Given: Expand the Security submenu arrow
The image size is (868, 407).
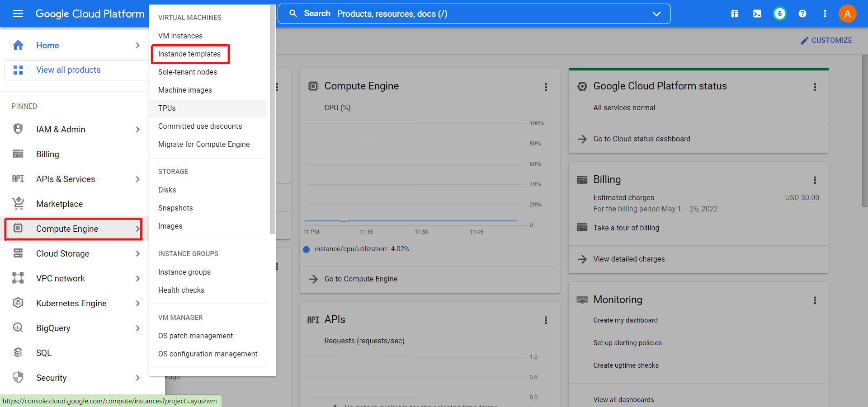Looking at the screenshot, I should [x=137, y=378].
